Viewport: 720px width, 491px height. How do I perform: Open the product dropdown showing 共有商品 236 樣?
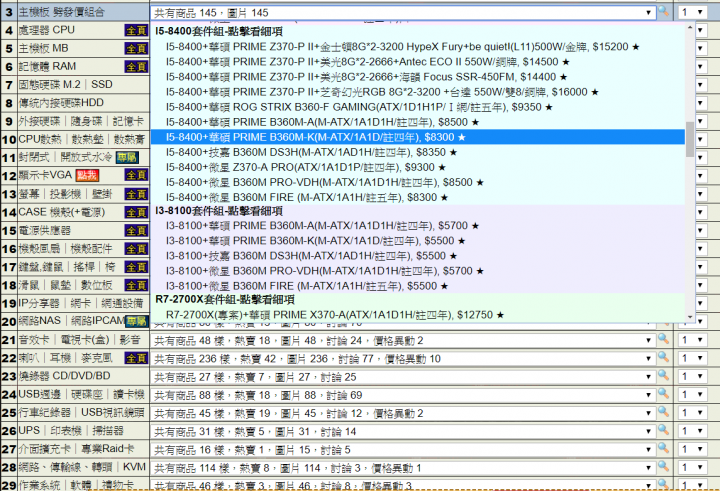click(x=403, y=359)
